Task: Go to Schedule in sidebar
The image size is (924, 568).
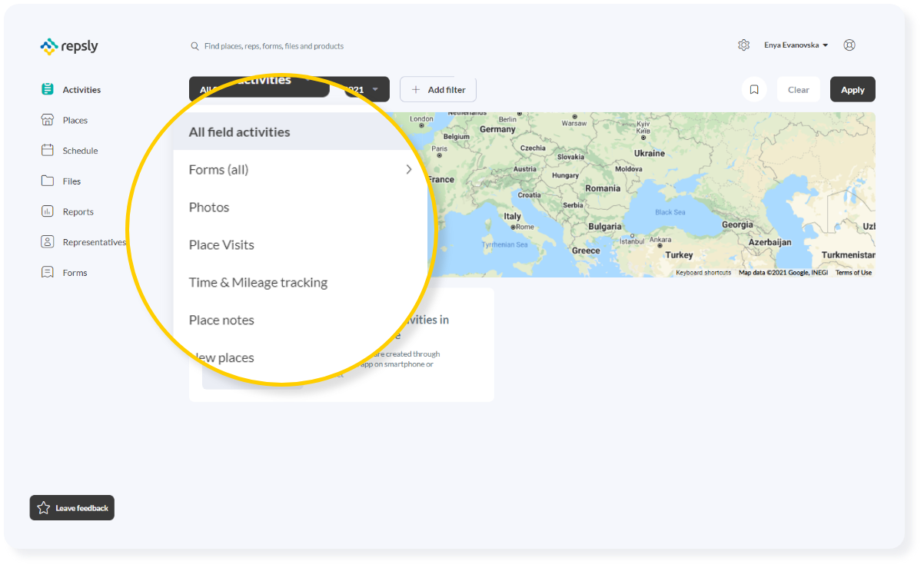Action: 80,151
